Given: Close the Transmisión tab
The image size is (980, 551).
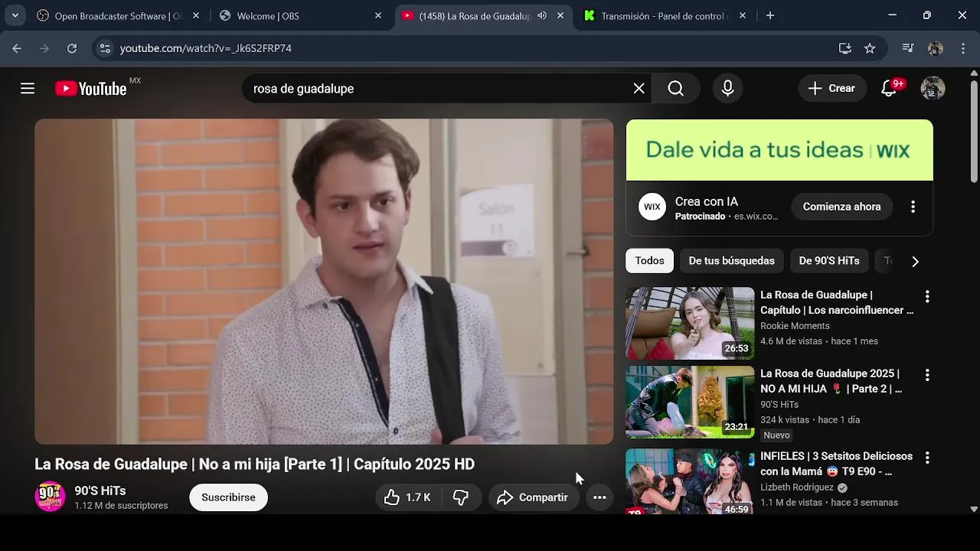Looking at the screenshot, I should coord(743,15).
